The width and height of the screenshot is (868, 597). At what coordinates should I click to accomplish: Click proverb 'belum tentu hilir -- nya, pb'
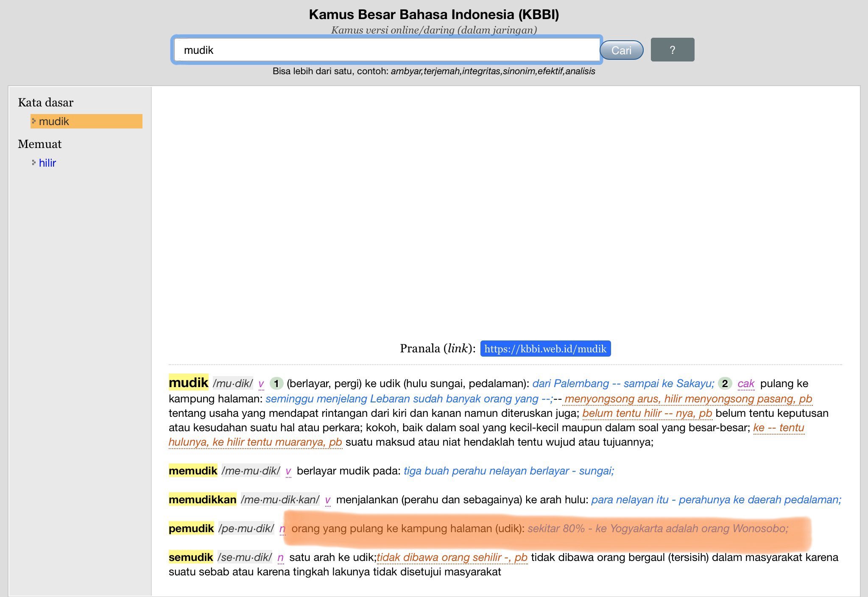[x=647, y=413]
